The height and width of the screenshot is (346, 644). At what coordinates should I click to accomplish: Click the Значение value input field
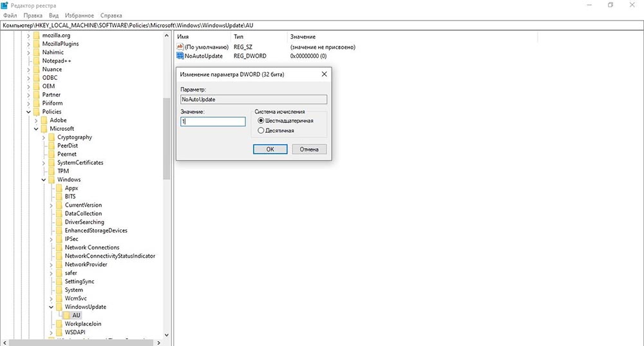[x=213, y=121]
